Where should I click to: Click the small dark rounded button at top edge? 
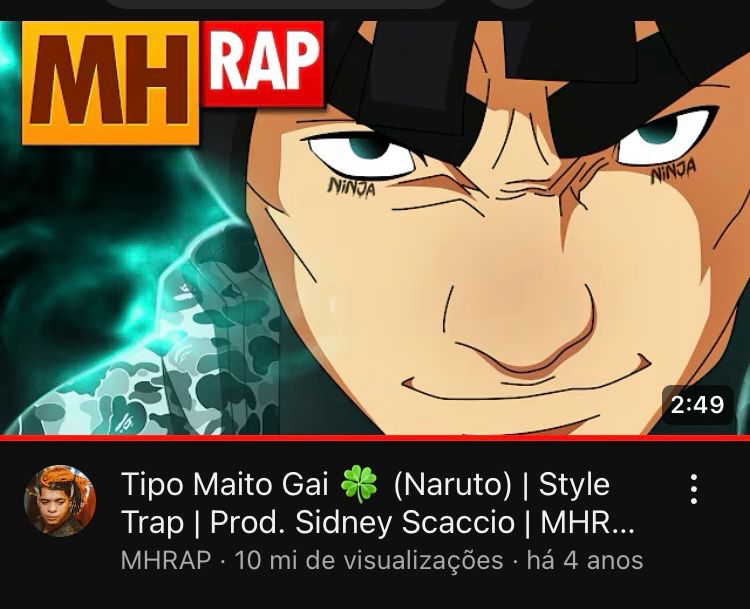[x=512, y=3]
